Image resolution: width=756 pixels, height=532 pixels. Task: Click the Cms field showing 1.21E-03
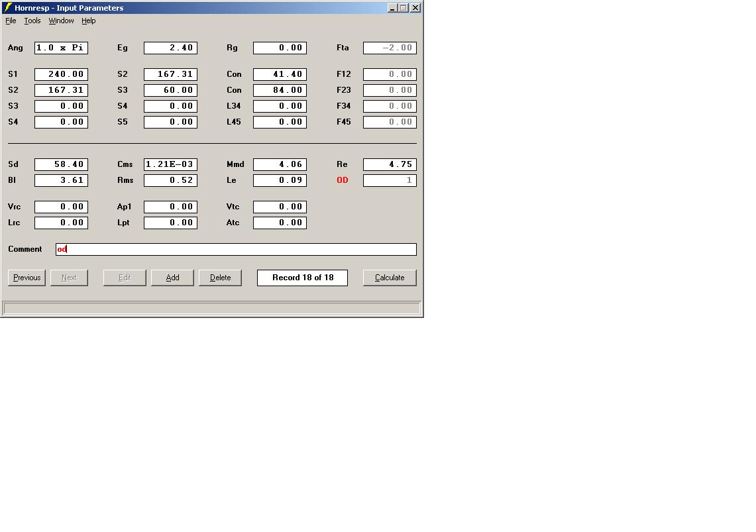coord(171,164)
